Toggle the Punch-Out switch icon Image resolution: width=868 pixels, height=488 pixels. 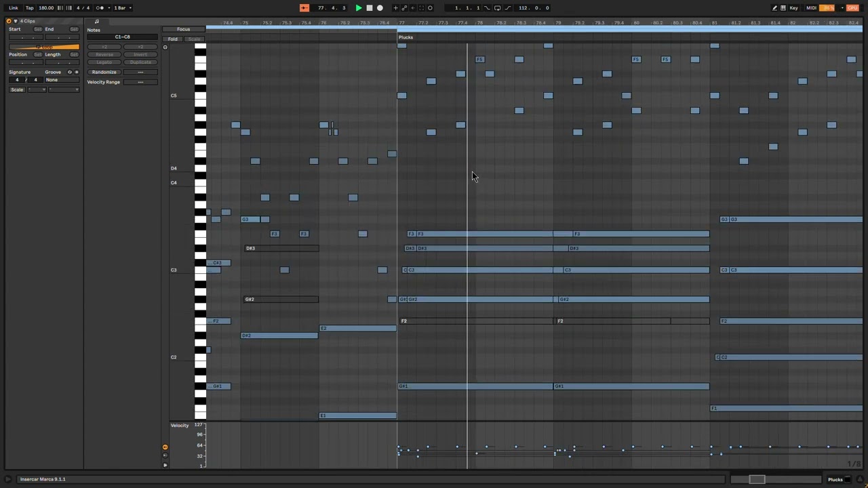508,8
